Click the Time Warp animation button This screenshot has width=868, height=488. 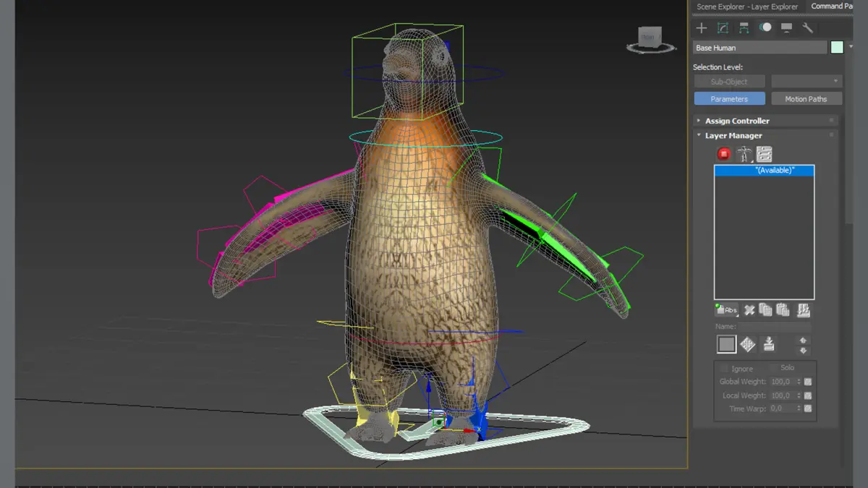click(808, 408)
